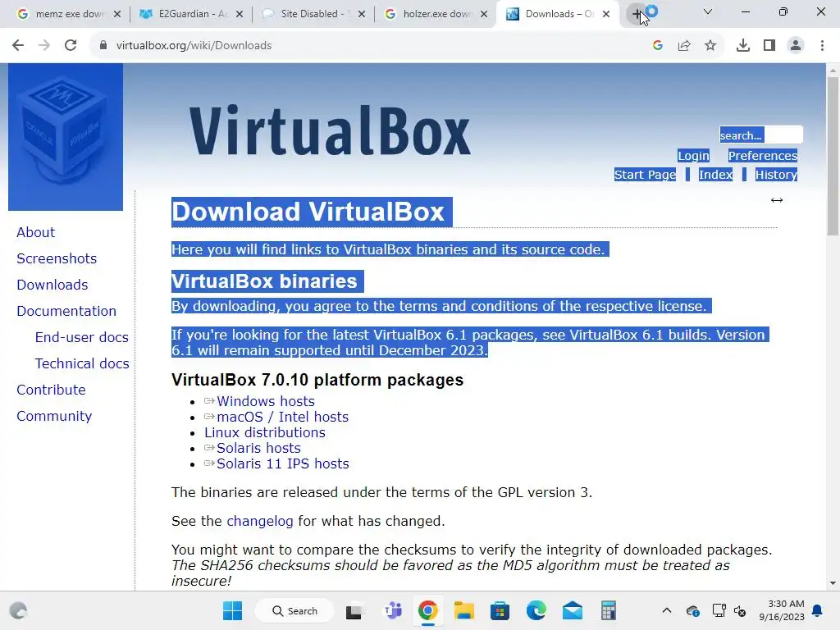Viewport: 840px width, 630px height.
Task: Share this page icon
Action: [x=684, y=46]
